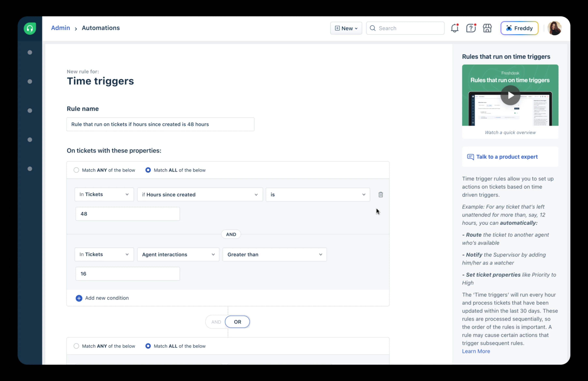588x381 pixels.
Task: Open the Hours since created dropdown
Action: (x=200, y=195)
